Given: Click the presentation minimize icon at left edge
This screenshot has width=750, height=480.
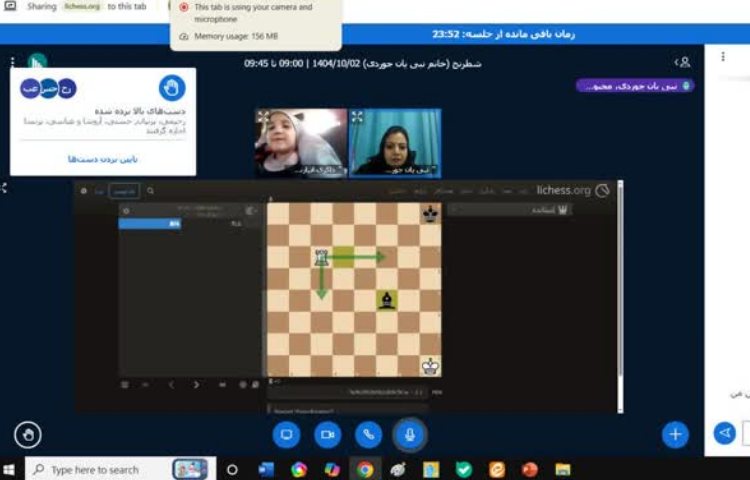Looking at the screenshot, I should click(x=3, y=188).
